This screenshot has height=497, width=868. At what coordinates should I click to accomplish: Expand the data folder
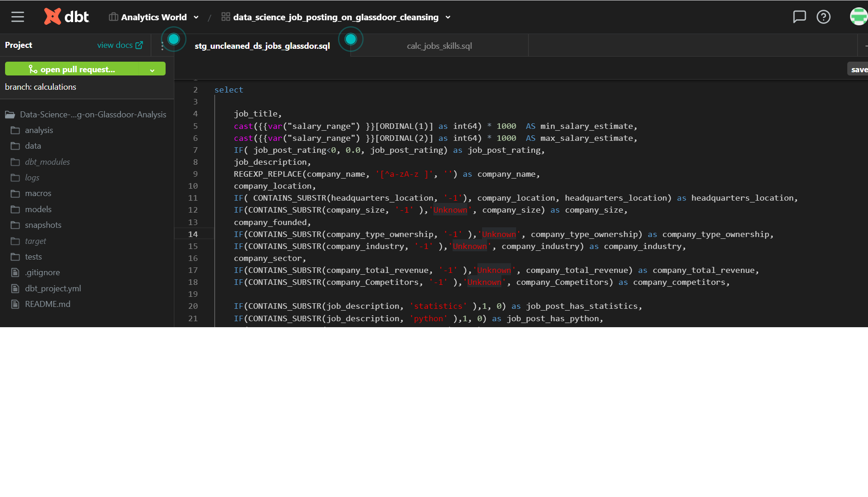click(x=15, y=146)
